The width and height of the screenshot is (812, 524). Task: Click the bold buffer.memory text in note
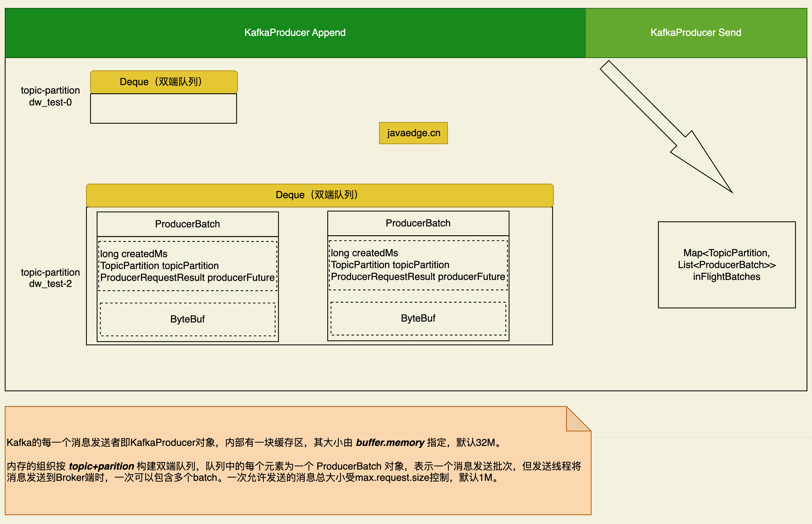[390, 442]
